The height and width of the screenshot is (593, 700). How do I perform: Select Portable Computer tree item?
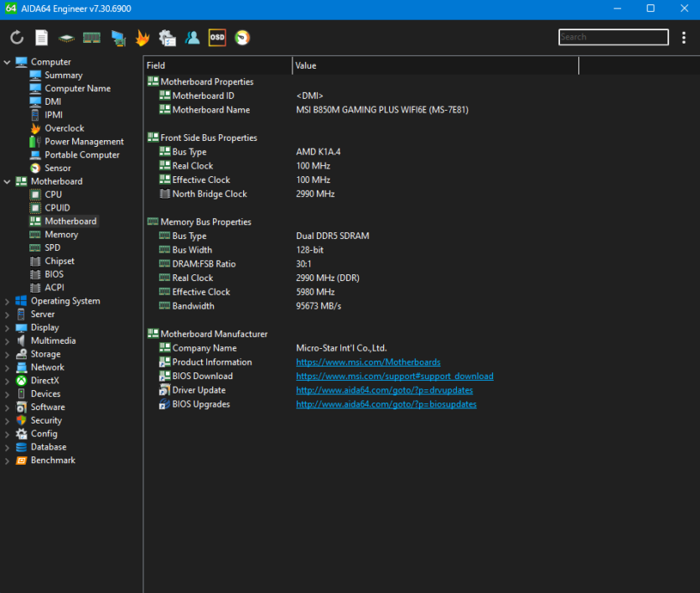pyautogui.click(x=82, y=155)
